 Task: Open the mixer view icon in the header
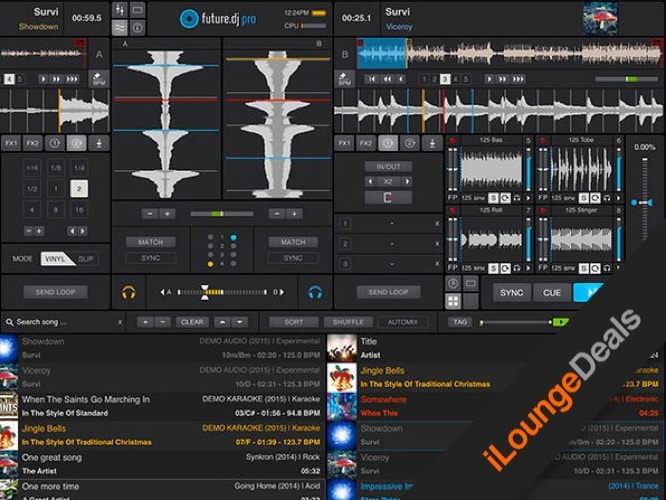120,10
